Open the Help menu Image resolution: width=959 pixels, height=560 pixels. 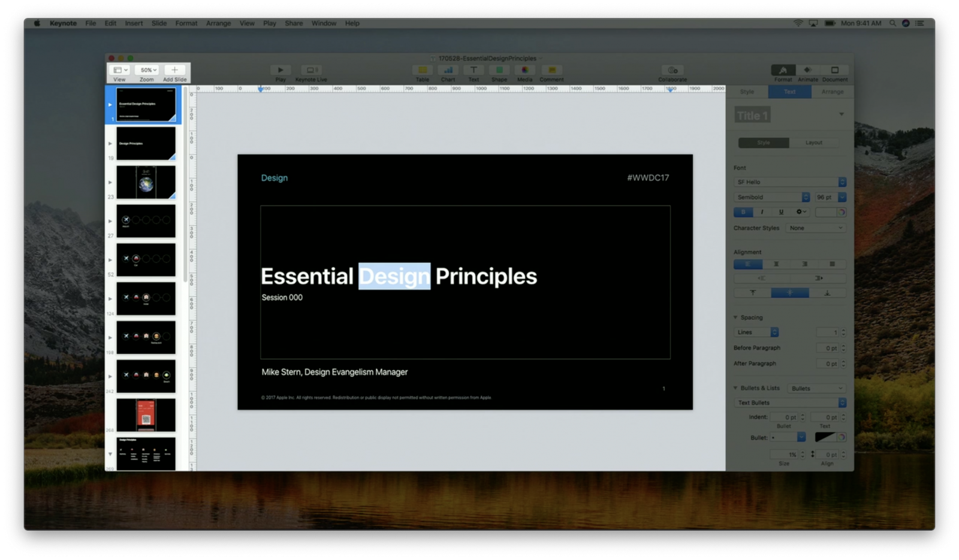352,23
